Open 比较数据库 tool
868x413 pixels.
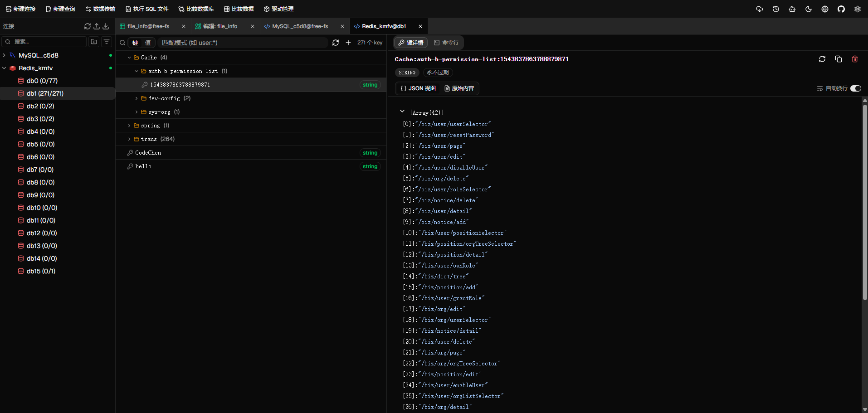tap(196, 9)
